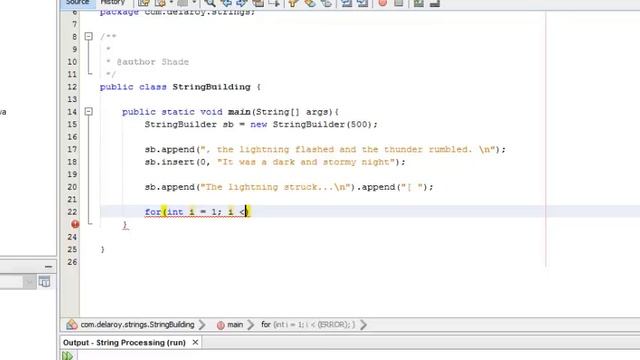The width and height of the screenshot is (640, 360).
Task: Click the Find Next Occurrence icon
Action: (x=242, y=3)
